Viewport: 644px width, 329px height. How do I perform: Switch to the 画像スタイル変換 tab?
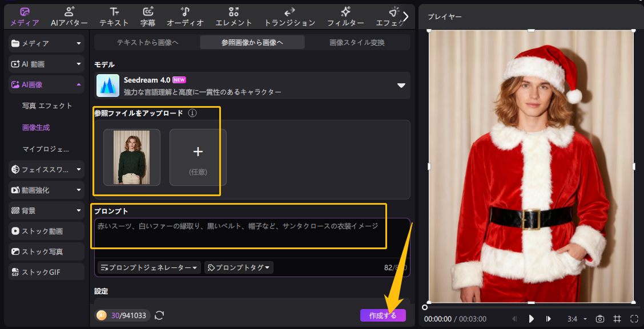click(x=357, y=42)
